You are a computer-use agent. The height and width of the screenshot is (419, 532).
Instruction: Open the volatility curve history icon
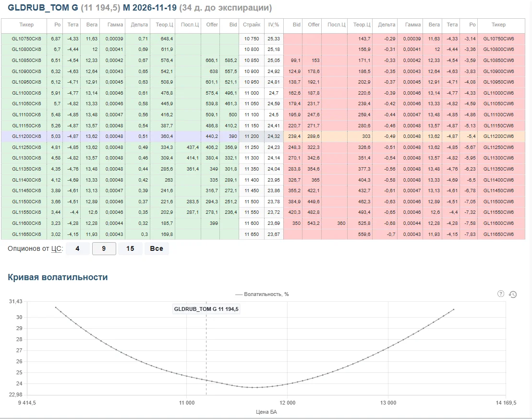pyautogui.click(x=513, y=295)
